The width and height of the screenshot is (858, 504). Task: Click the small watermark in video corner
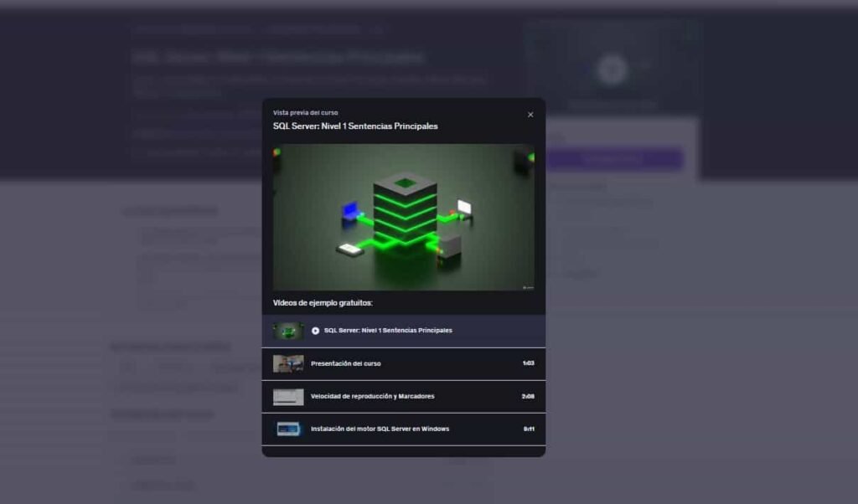click(527, 287)
